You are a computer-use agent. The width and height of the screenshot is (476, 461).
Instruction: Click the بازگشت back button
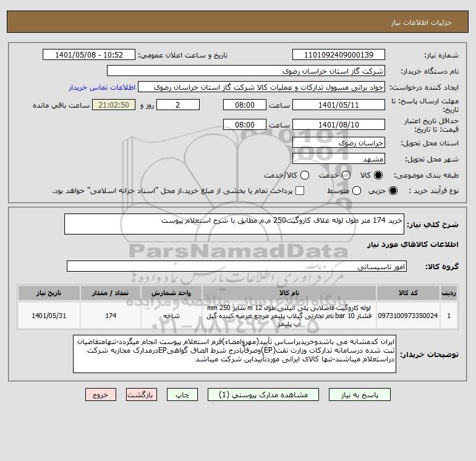click(142, 395)
